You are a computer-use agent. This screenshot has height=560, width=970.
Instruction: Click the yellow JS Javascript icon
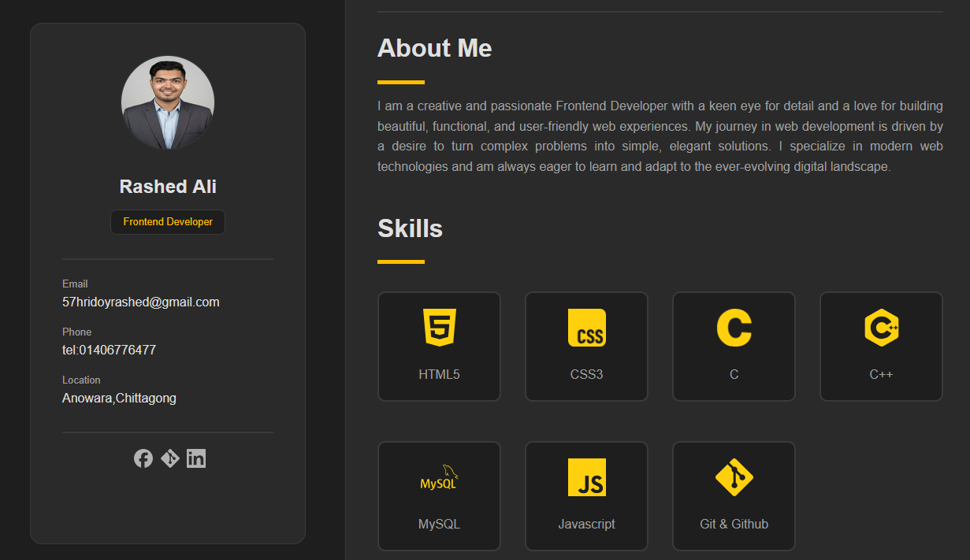586,477
